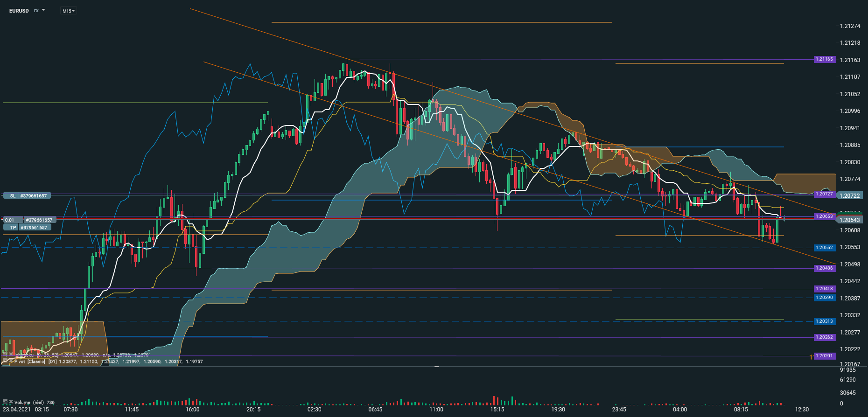Open the Pivot indicator settings icon
The height and width of the screenshot is (417, 868).
(x=5, y=361)
